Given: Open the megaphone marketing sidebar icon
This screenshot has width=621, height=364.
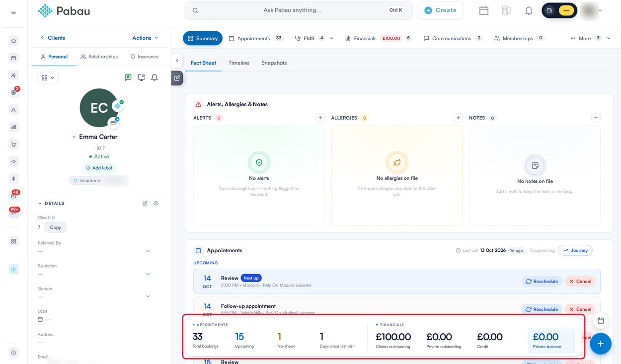Looking at the screenshot, I should pyautogui.click(x=13, y=161).
